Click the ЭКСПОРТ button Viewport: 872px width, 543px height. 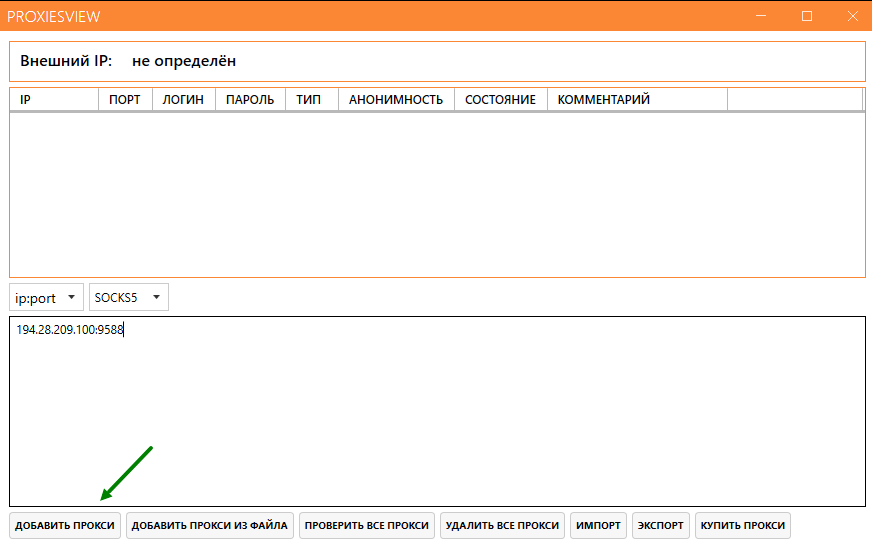click(x=661, y=525)
